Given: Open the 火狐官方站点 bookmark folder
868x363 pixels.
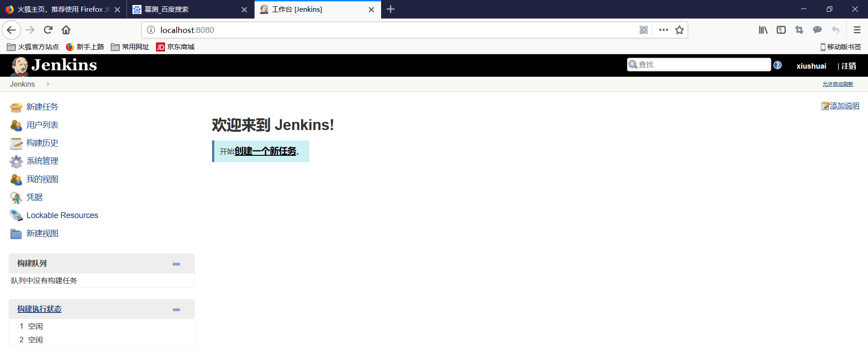Looking at the screenshot, I should 33,47.
